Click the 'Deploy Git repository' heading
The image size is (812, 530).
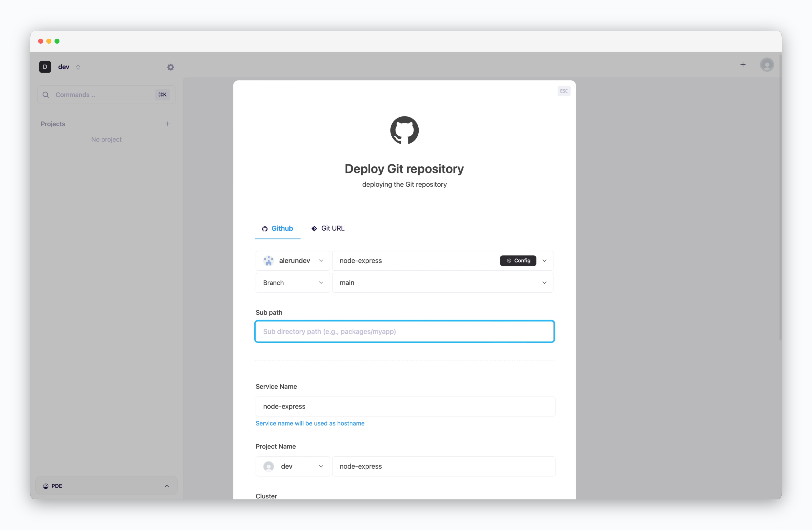coord(405,169)
